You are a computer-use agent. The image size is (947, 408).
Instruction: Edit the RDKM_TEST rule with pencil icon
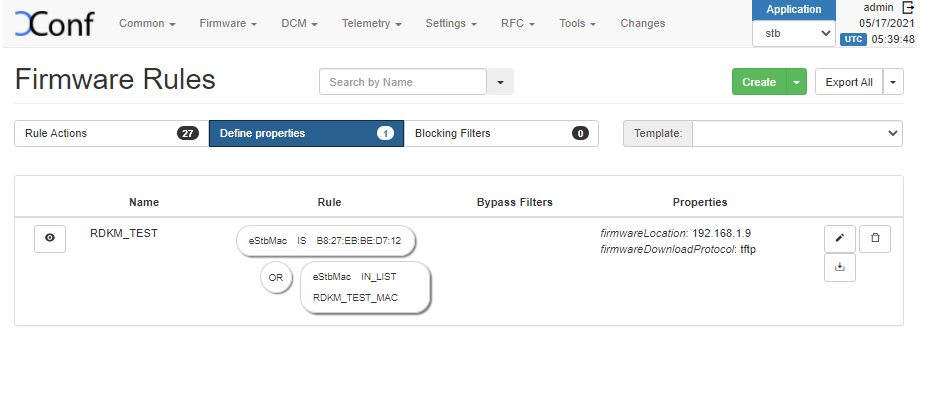coord(839,238)
